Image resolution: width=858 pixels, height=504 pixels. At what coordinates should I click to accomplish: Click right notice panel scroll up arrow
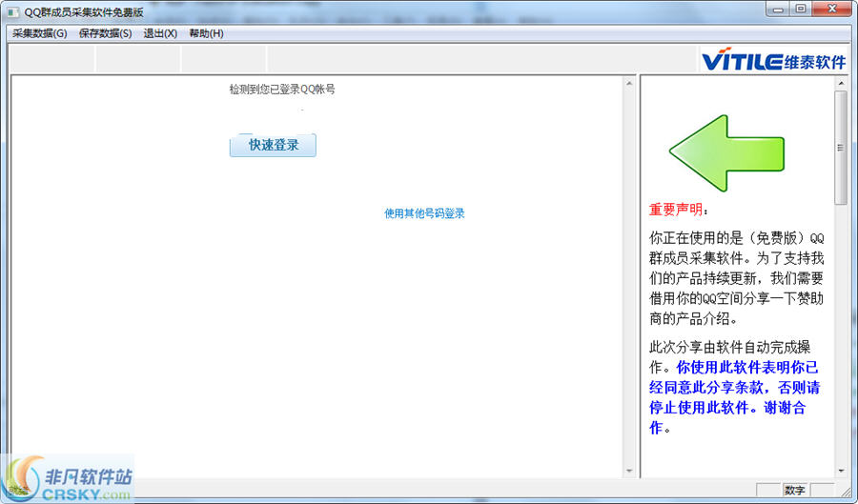pyautogui.click(x=841, y=83)
